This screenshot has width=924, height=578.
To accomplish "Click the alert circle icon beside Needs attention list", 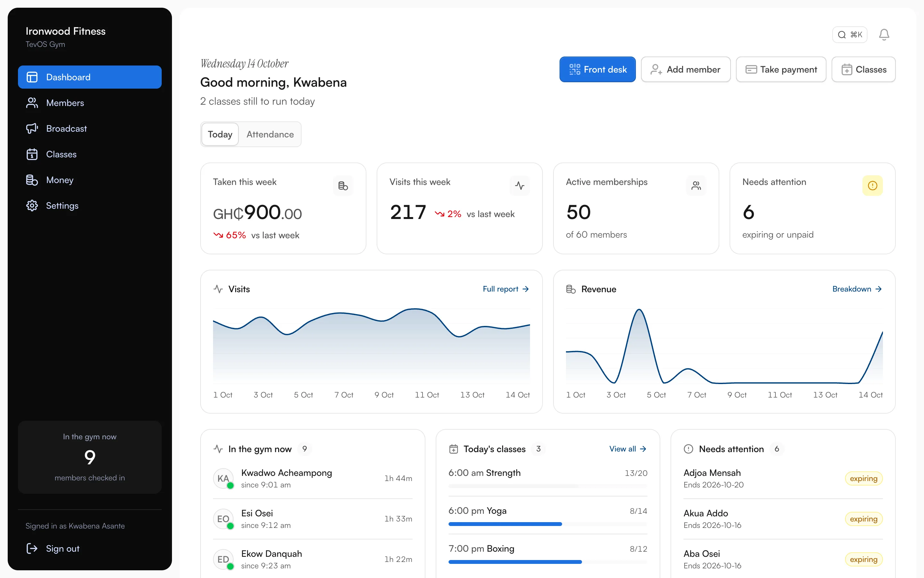I will point(689,449).
